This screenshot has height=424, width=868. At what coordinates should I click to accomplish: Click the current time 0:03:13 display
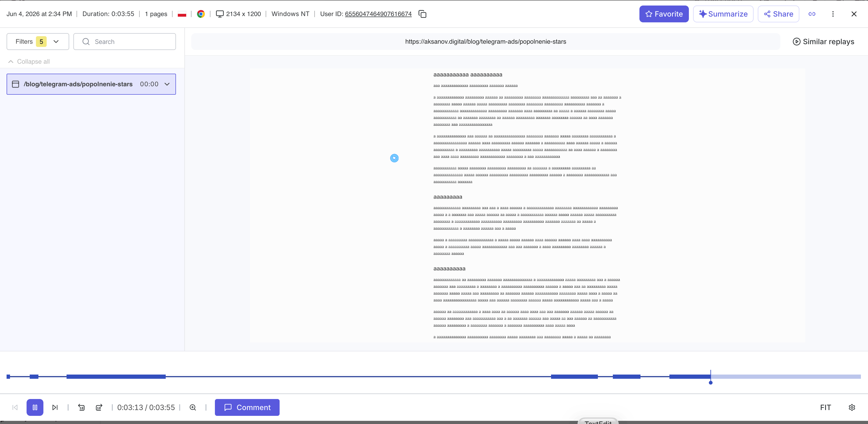point(130,407)
